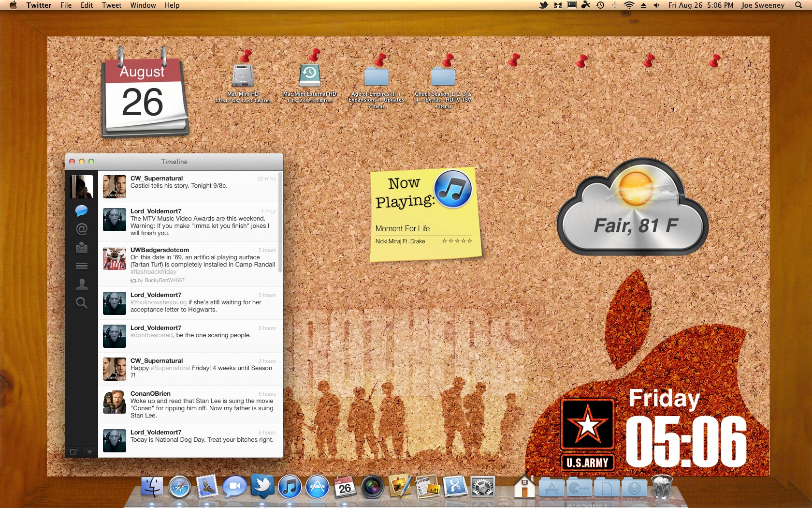
Task: Open the Help menu
Action: pos(172,5)
